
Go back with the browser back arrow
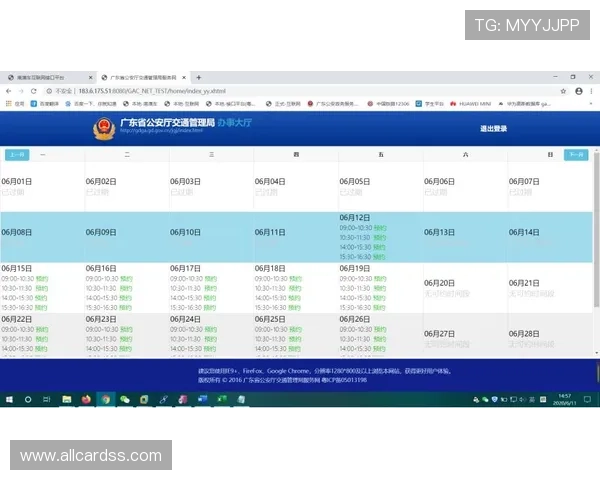click(x=8, y=91)
